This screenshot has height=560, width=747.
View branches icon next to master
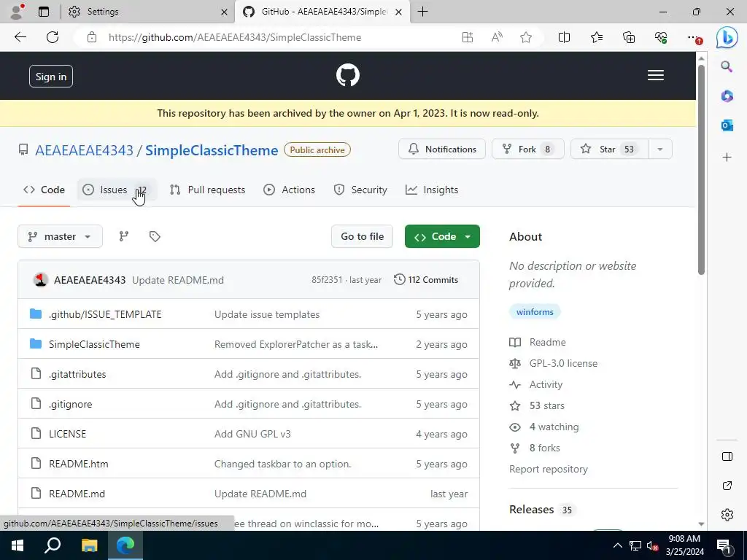pyautogui.click(x=124, y=236)
